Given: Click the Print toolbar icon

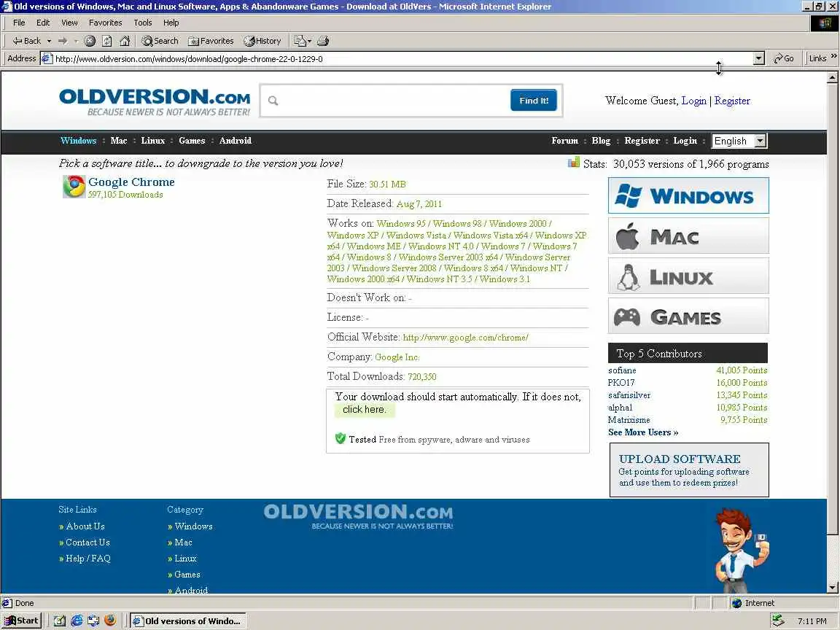Looking at the screenshot, I should point(322,41).
